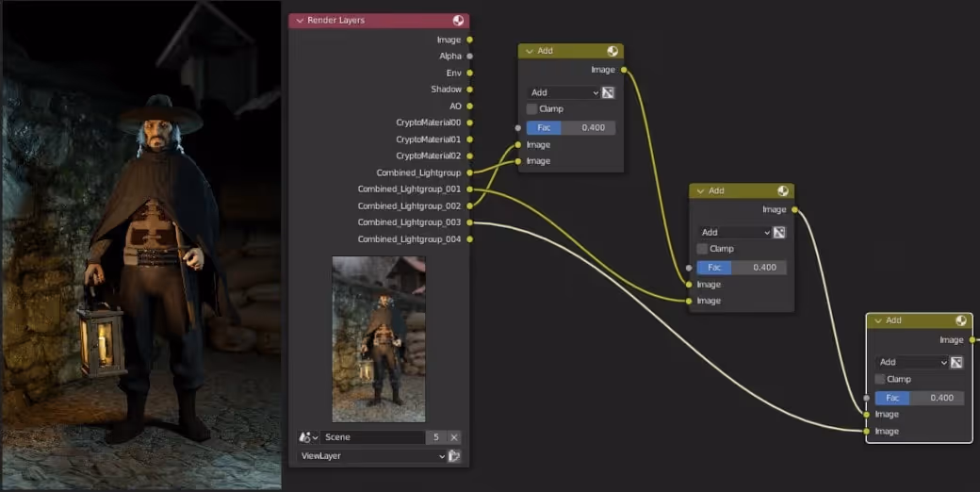Adjust Fac slider in first Add node
Screen dimensions: 980x492
tap(571, 128)
